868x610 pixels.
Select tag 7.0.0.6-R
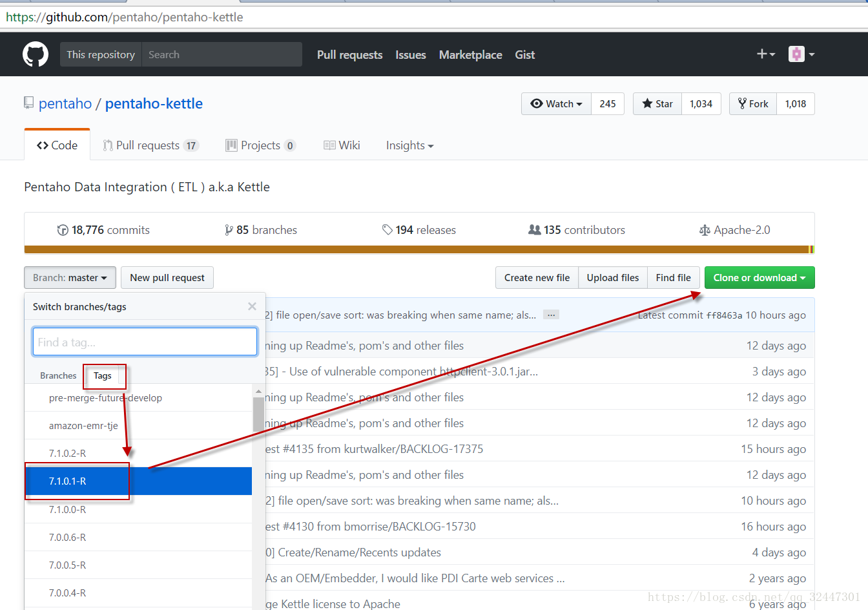click(x=138, y=538)
